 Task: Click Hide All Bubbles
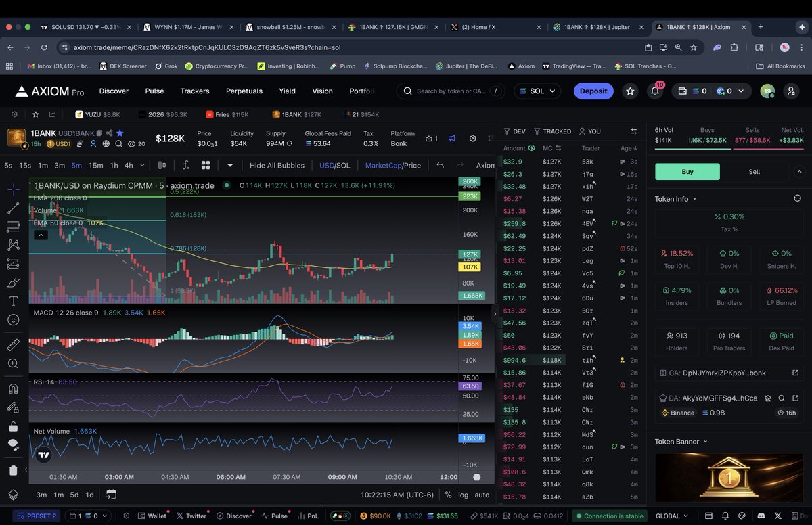[277, 165]
